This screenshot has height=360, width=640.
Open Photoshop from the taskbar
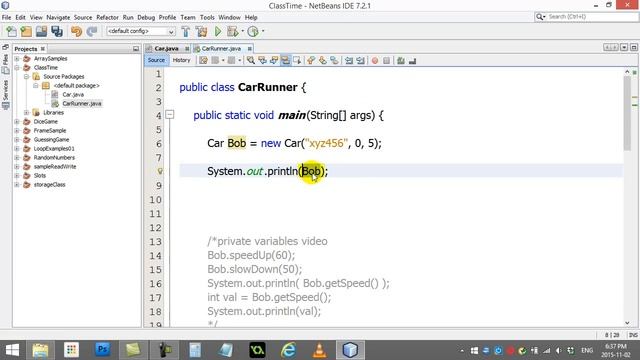click(102, 350)
